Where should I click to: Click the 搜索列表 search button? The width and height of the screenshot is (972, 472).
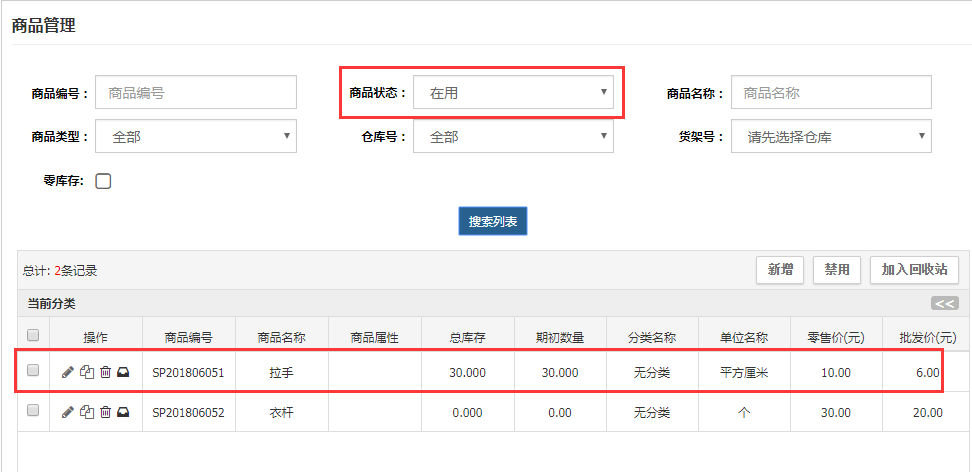(493, 221)
